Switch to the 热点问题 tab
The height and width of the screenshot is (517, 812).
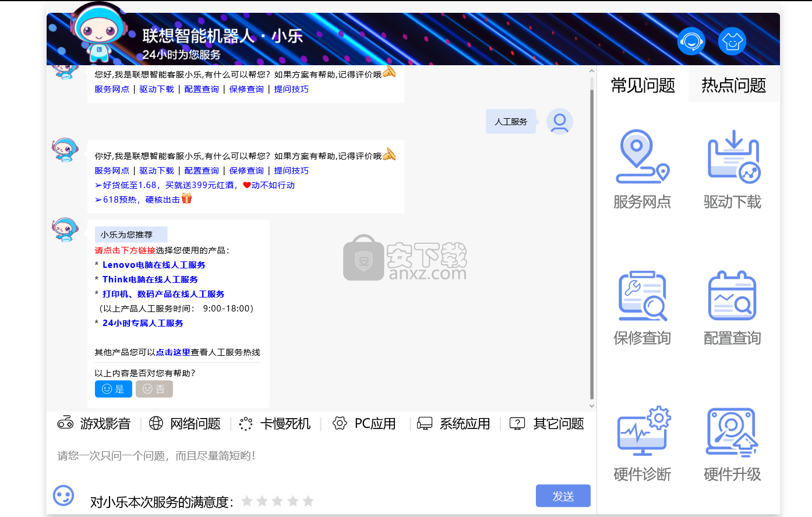click(733, 85)
